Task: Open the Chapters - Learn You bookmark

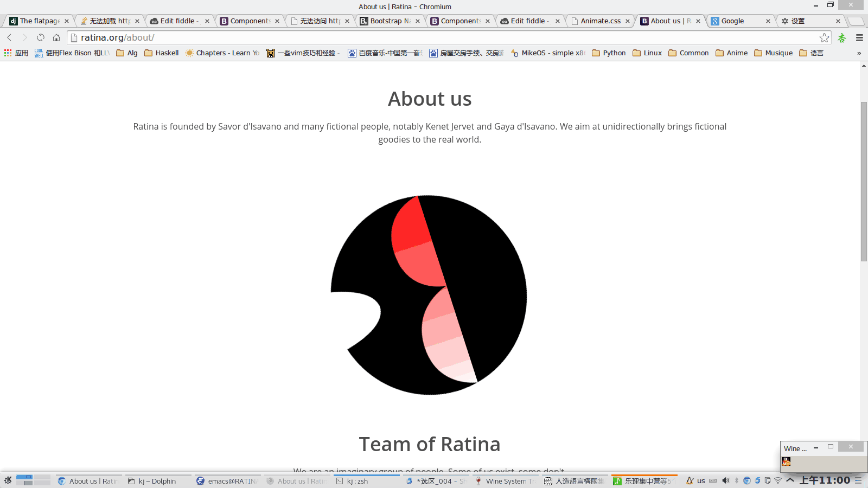Action: click(222, 53)
